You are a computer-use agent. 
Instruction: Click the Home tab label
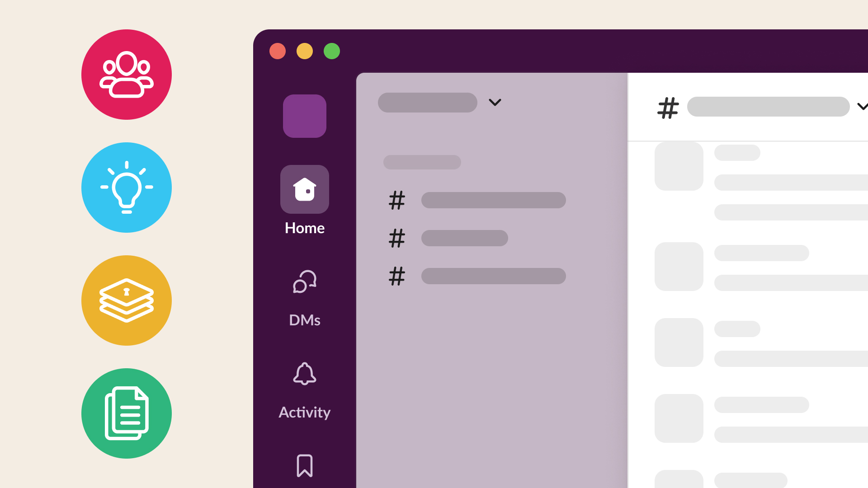304,228
